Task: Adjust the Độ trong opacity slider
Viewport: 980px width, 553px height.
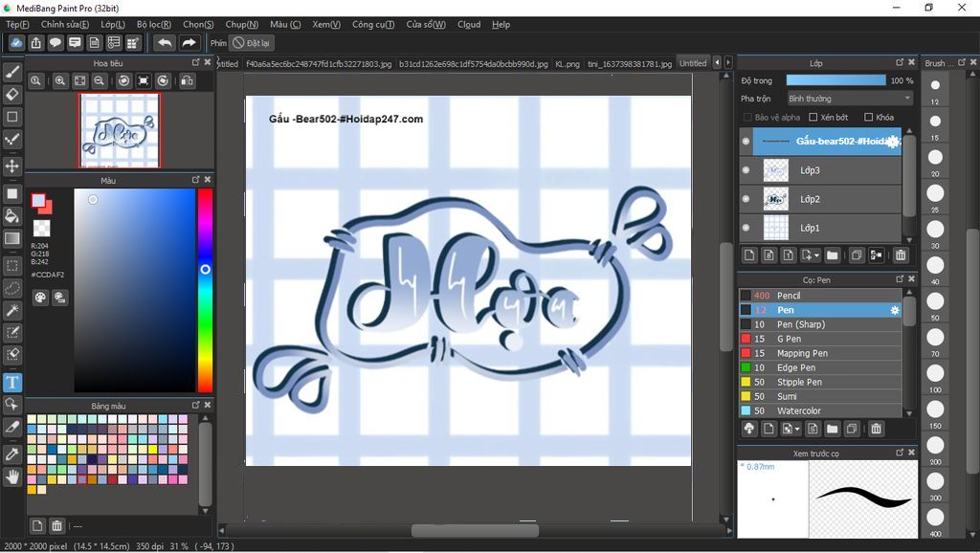Action: pyautogui.click(x=835, y=80)
